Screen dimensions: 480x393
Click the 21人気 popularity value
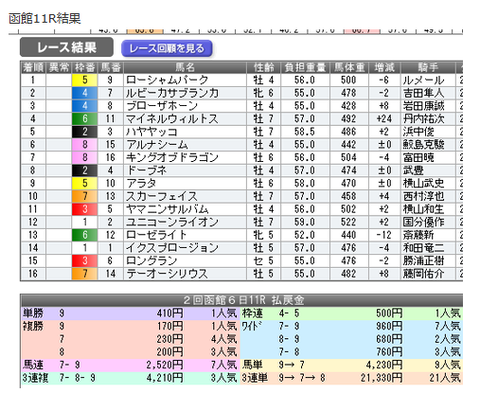(445, 378)
